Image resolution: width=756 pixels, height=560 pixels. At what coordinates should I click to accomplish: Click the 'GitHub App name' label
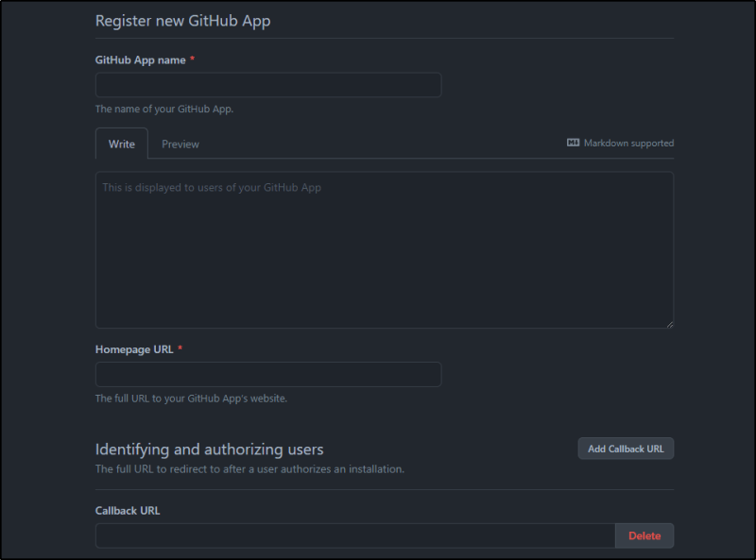140,60
